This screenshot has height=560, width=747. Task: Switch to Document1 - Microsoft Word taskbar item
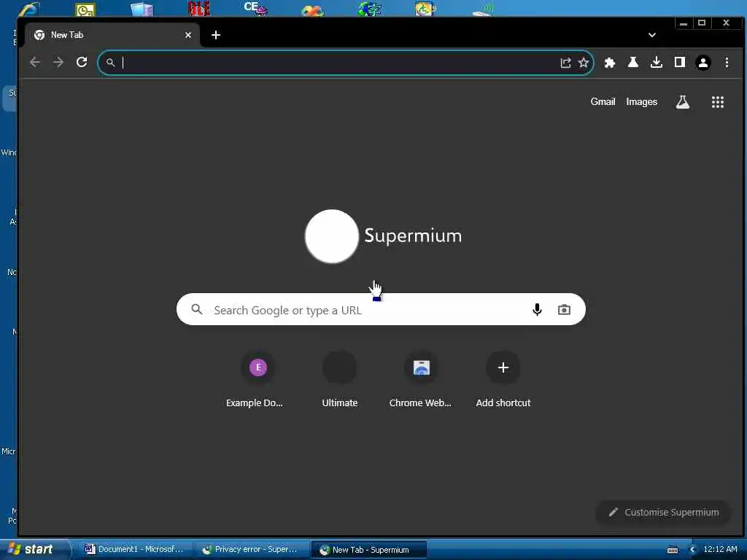(x=134, y=549)
